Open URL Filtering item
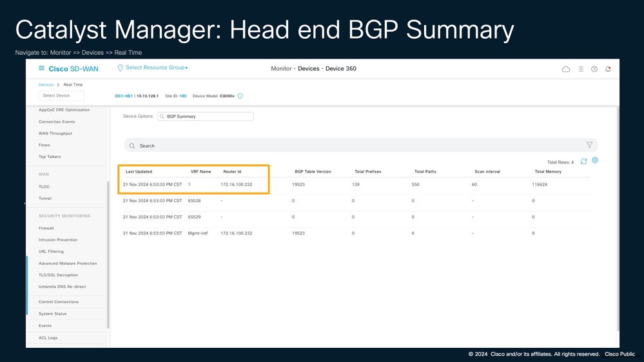The width and height of the screenshot is (644, 362). (x=51, y=252)
